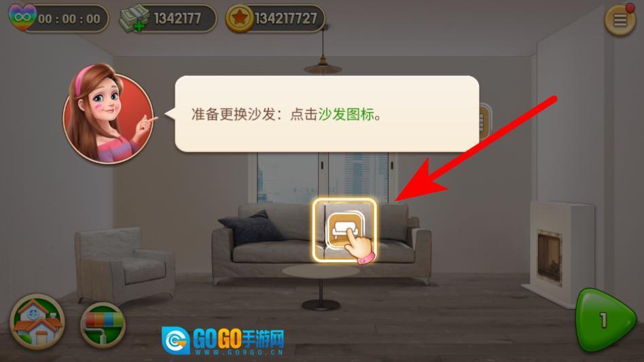
Task: Tap the highlighted sofa icon
Action: pyautogui.click(x=344, y=230)
